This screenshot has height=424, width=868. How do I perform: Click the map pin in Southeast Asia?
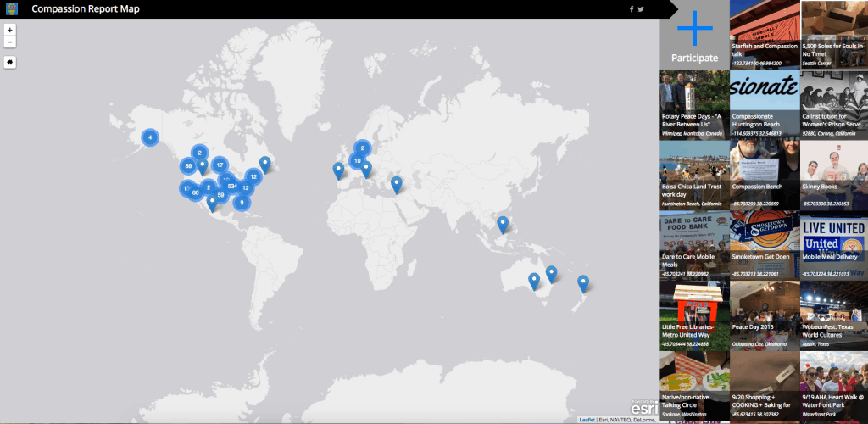click(503, 225)
